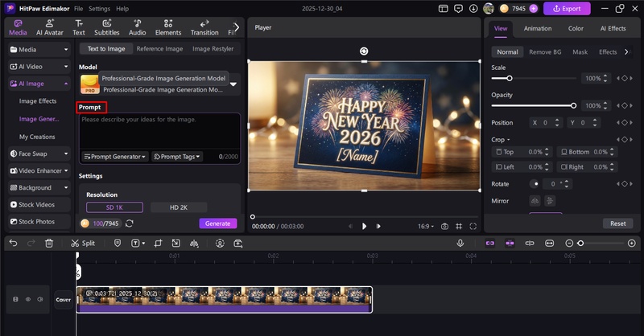Open the Prompt Generator dropdown
This screenshot has width=644, height=336.
click(115, 157)
